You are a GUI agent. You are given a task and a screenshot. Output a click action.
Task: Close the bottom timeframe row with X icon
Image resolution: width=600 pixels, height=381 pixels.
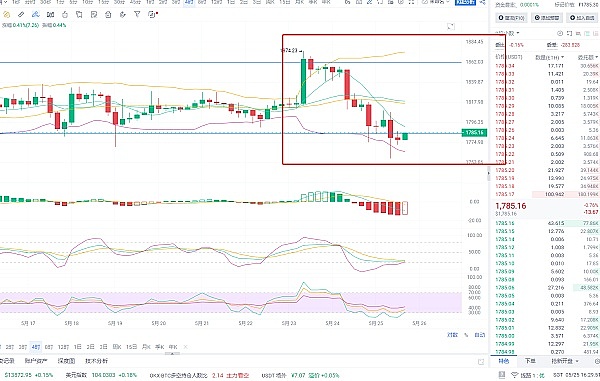[186, 347]
